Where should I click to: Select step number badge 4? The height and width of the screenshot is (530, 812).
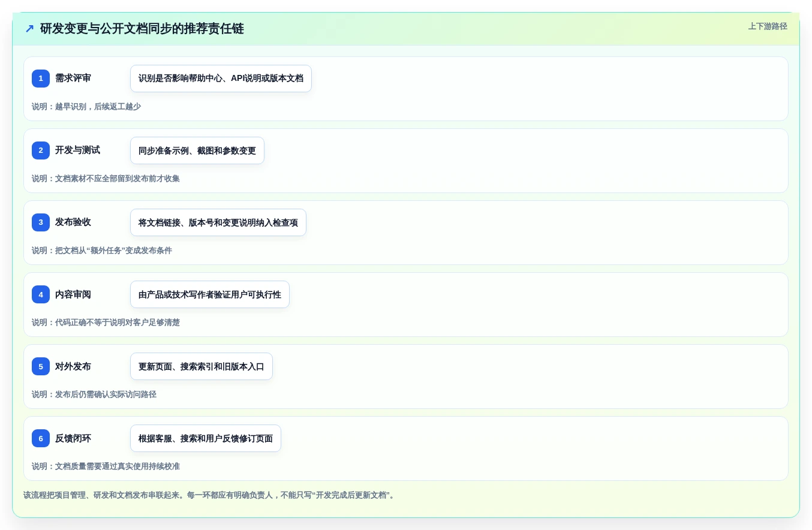(x=41, y=294)
